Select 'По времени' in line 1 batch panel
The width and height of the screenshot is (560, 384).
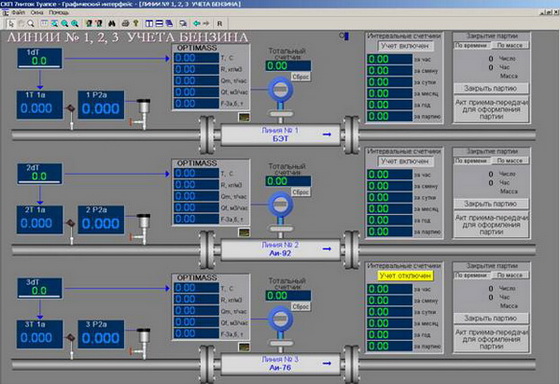point(472,45)
